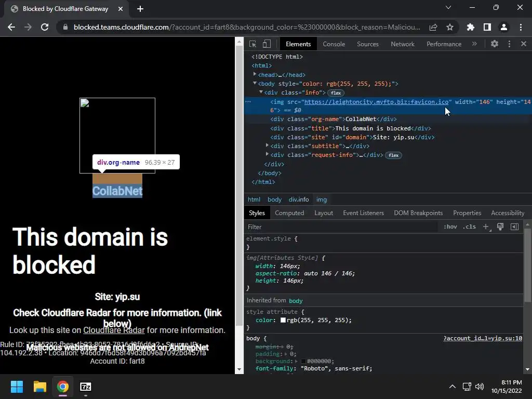Toggle common rendering emulations brush icon
Viewport: 532px width, 399px height.
[x=500, y=227]
